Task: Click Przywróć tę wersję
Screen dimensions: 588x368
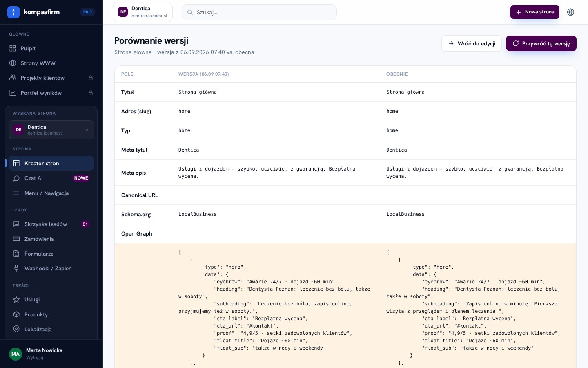Action: coord(541,43)
